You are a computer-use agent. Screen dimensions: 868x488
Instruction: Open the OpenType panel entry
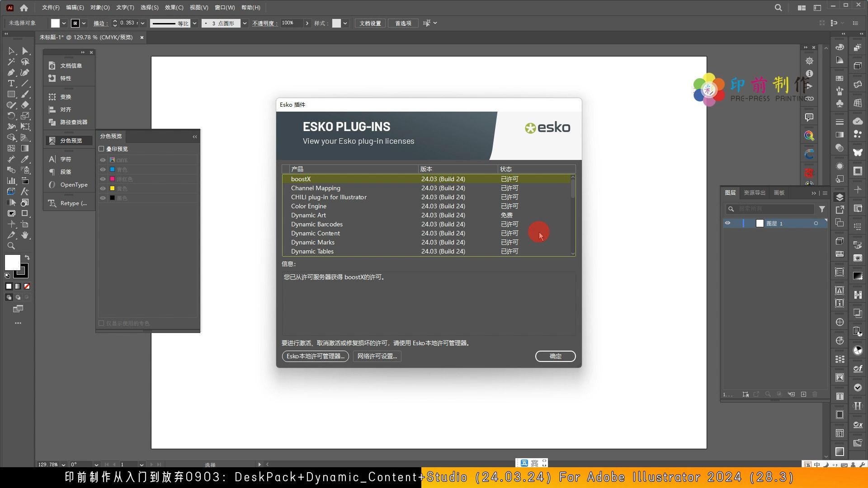(68, 185)
